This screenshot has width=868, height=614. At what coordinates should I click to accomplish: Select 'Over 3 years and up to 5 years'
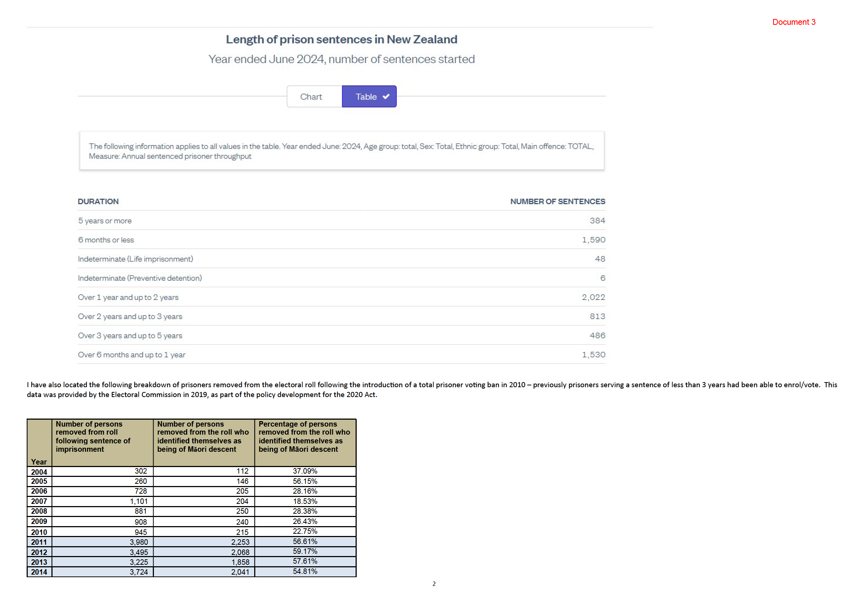[130, 336]
